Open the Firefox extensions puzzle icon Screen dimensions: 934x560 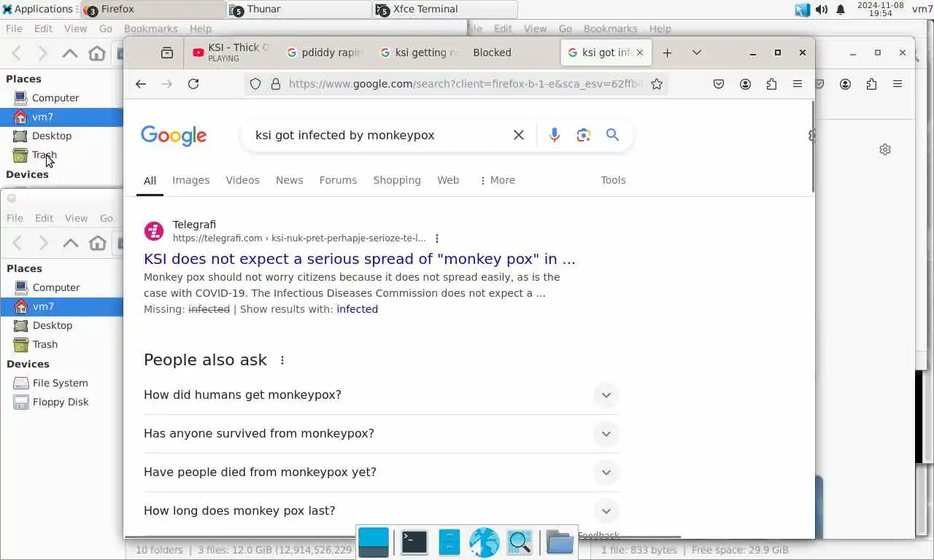coord(771,84)
